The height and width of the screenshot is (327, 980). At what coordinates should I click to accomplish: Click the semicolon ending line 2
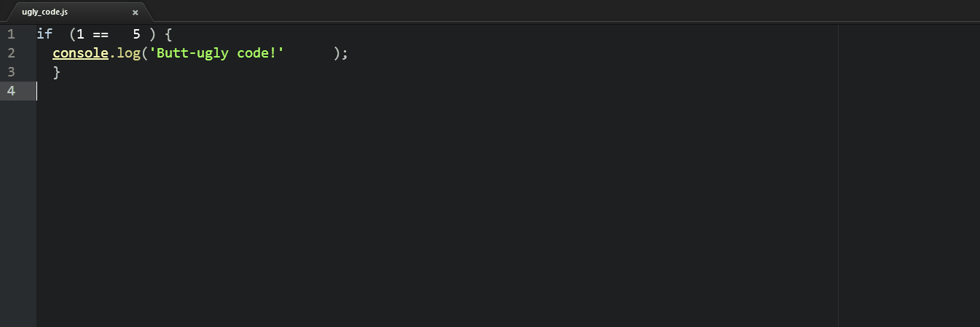[x=345, y=53]
